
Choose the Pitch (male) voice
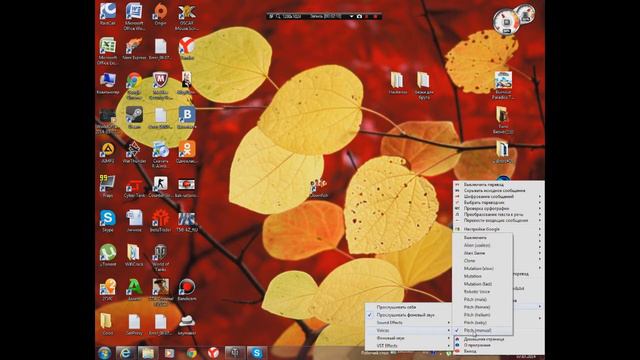tap(482, 299)
